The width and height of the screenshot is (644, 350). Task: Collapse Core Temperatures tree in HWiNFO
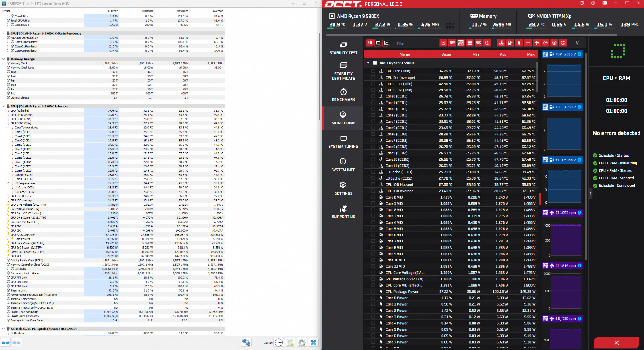(x=8, y=128)
